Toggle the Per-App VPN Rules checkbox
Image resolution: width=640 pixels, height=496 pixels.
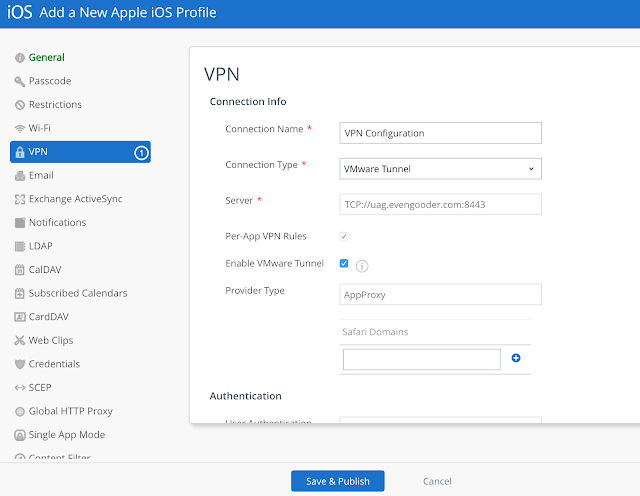344,236
